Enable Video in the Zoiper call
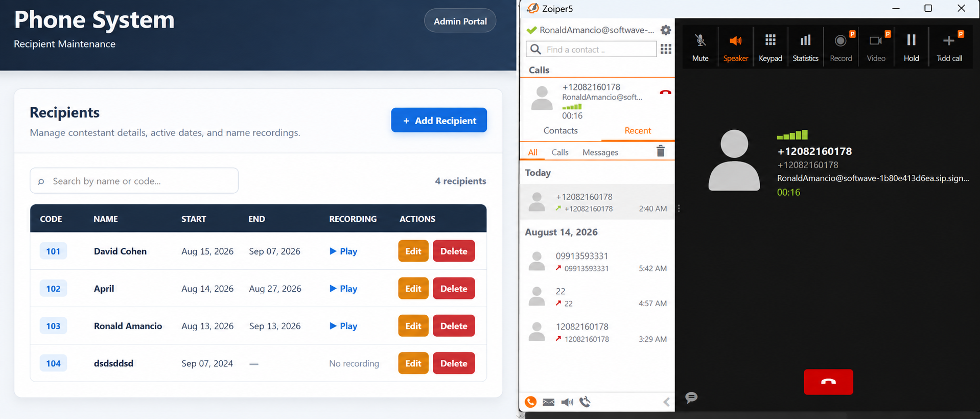The image size is (980, 419). click(x=876, y=48)
